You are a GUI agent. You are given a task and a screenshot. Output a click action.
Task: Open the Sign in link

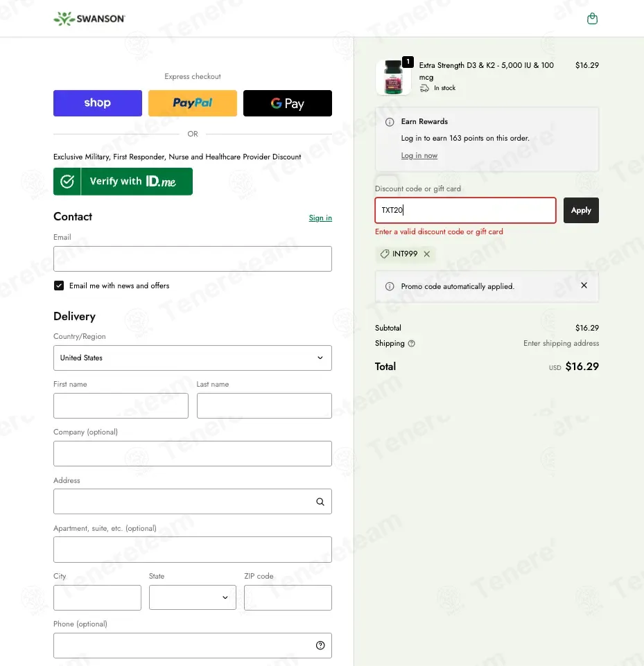click(x=320, y=218)
